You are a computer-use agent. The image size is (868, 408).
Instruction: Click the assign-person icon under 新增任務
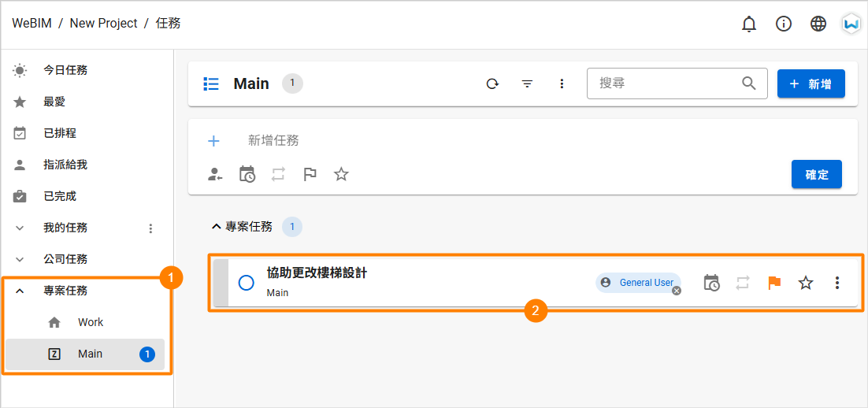click(215, 175)
